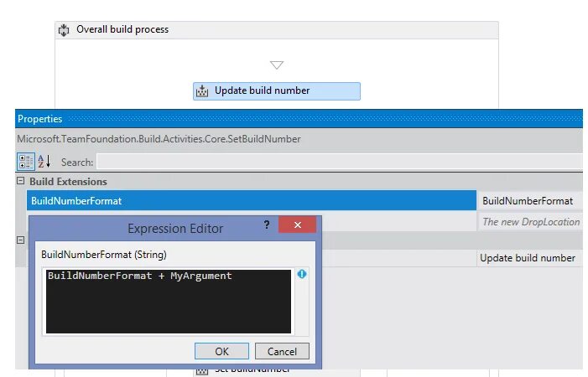Expand the Overall build process arrow
The image size is (588, 377).
point(277,65)
